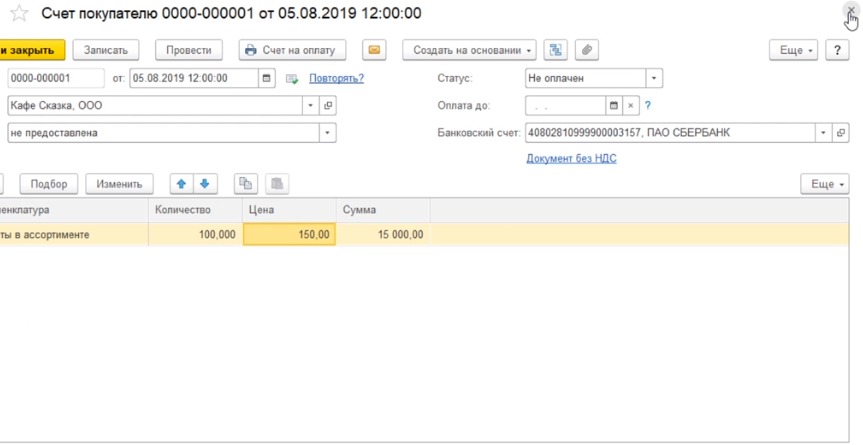The height and width of the screenshot is (445, 863).
Task: Move row up with blue up arrow
Action: coord(181,184)
